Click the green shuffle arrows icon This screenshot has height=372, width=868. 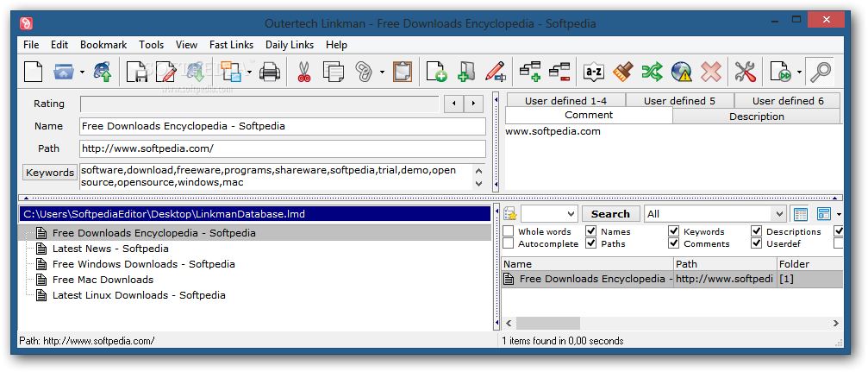coord(653,72)
